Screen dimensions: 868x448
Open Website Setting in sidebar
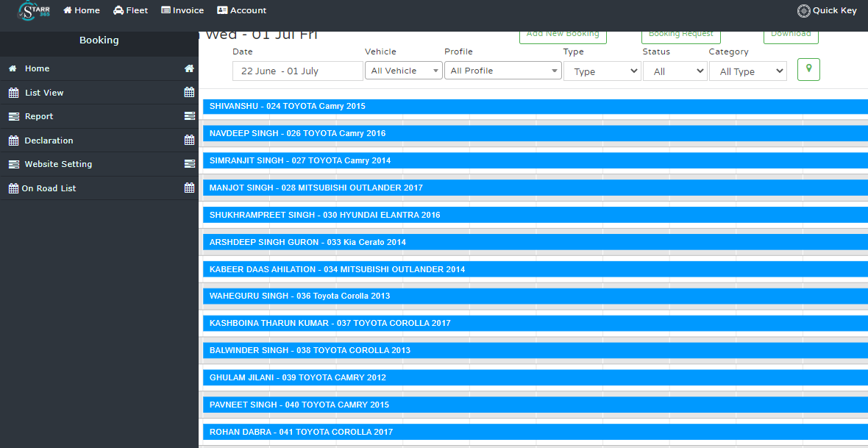point(58,164)
